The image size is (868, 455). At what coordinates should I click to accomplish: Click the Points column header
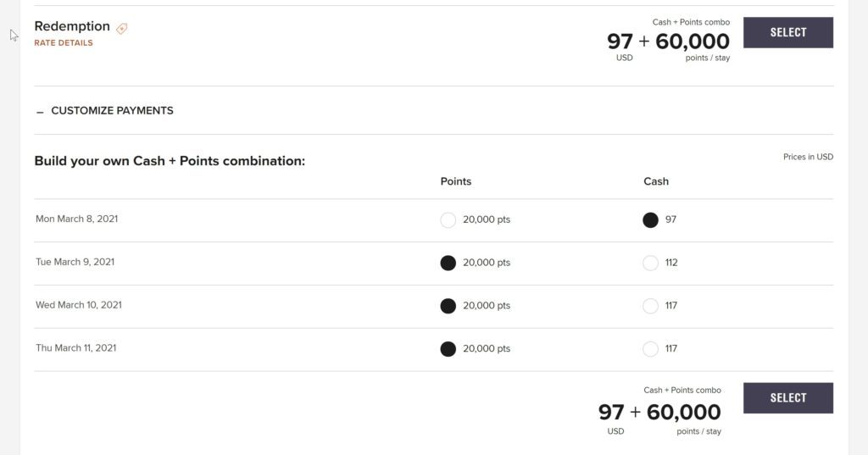point(456,181)
